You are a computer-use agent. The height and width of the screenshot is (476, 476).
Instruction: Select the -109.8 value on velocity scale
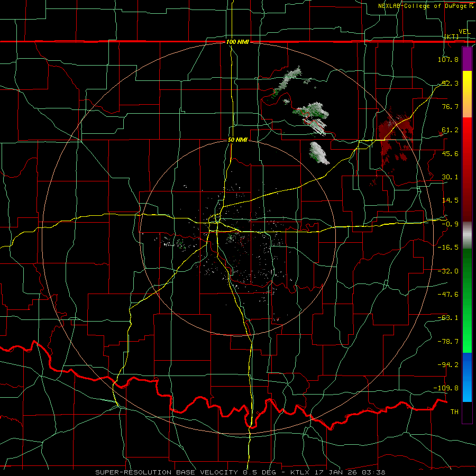pos(446,388)
